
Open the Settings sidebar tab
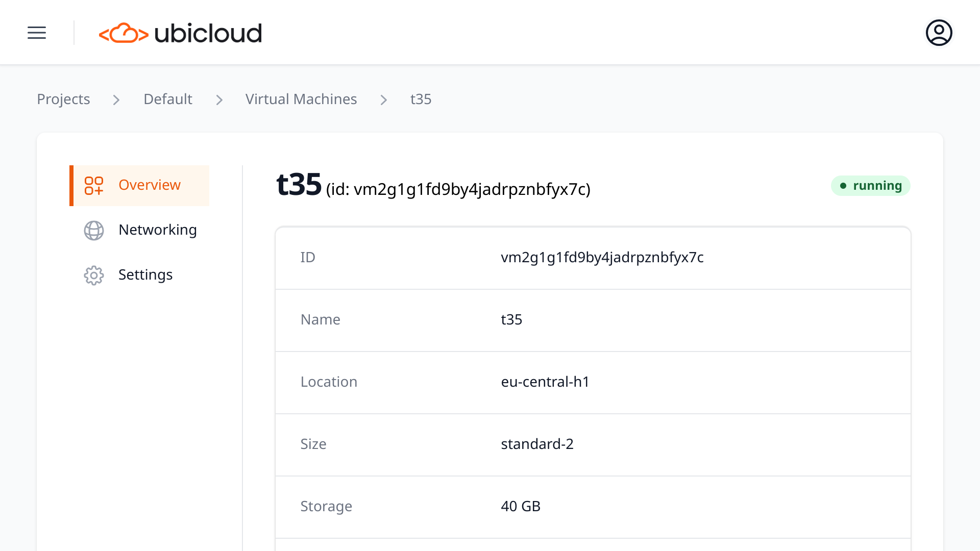click(x=145, y=275)
